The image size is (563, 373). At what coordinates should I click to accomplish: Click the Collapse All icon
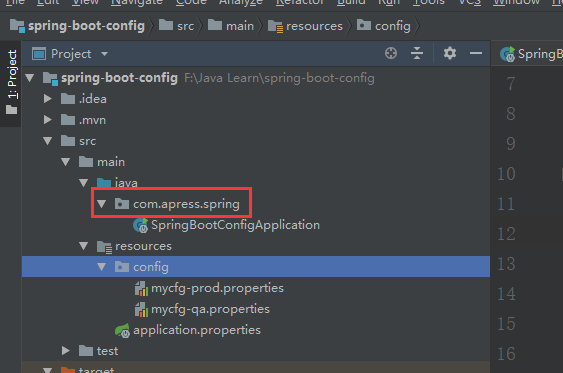(417, 53)
